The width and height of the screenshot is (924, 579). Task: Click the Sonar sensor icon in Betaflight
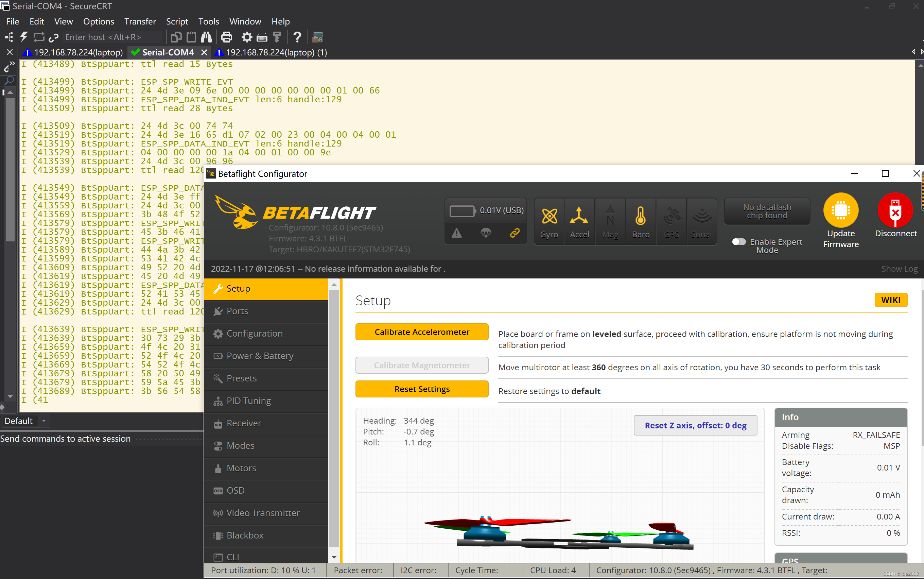pos(702,222)
